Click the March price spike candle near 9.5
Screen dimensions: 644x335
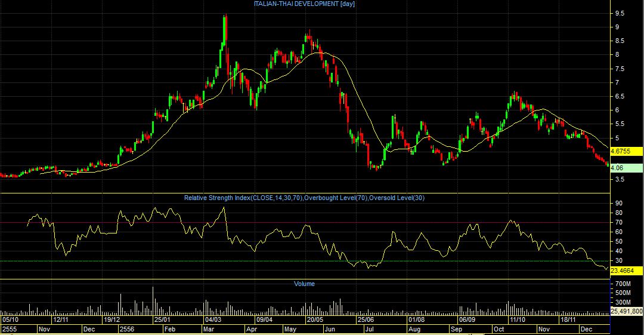[x=225, y=31]
